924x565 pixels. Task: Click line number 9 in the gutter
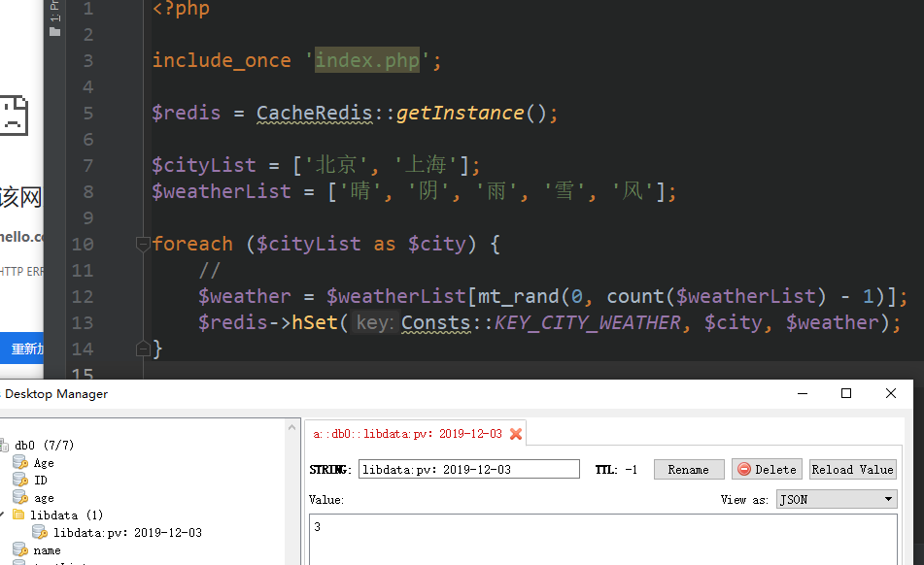coord(87,217)
